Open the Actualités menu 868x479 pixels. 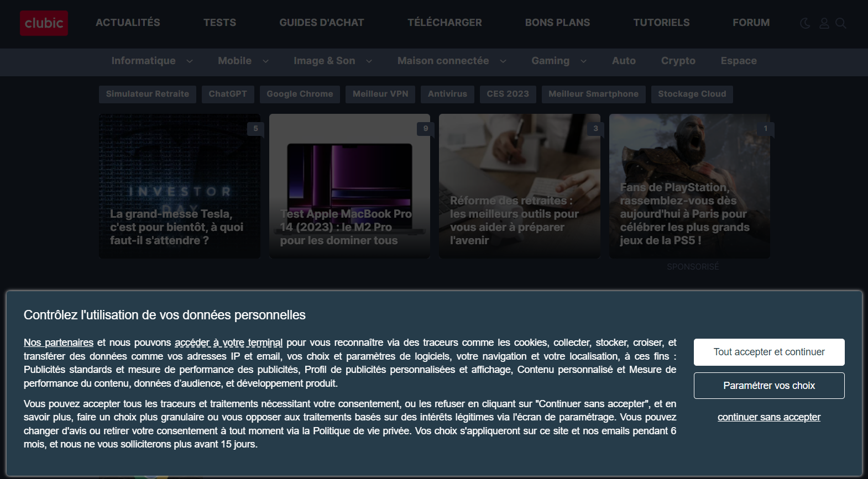pos(128,23)
